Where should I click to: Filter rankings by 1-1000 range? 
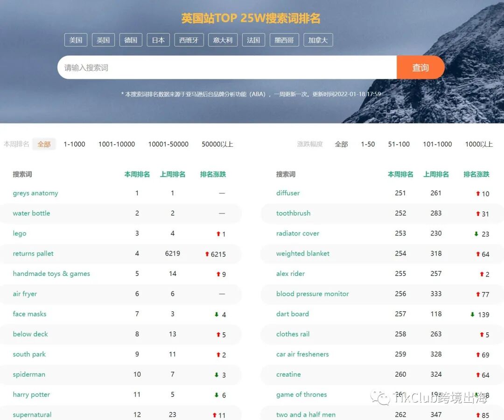pyautogui.click(x=74, y=144)
